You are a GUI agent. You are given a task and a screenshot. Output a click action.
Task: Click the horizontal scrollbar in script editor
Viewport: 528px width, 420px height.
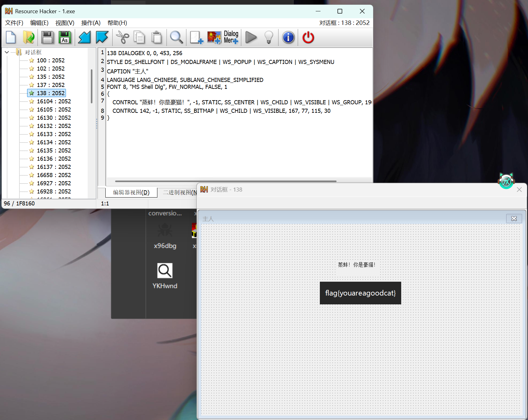click(226, 181)
